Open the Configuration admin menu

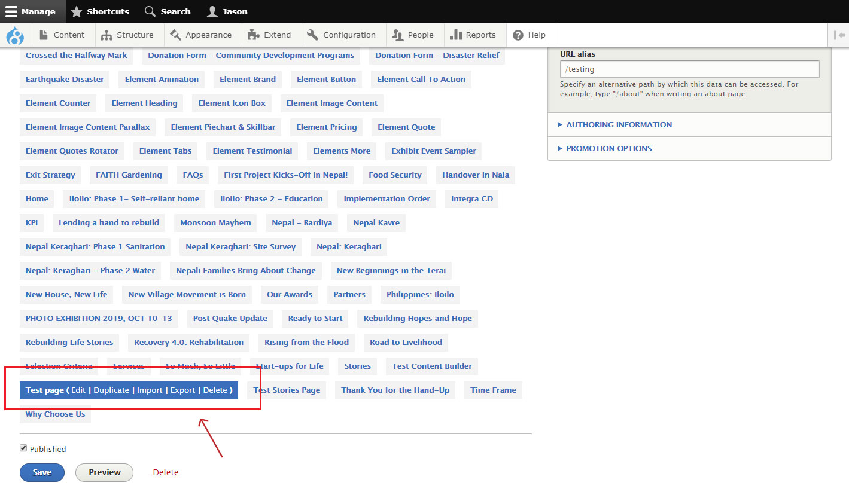342,35
